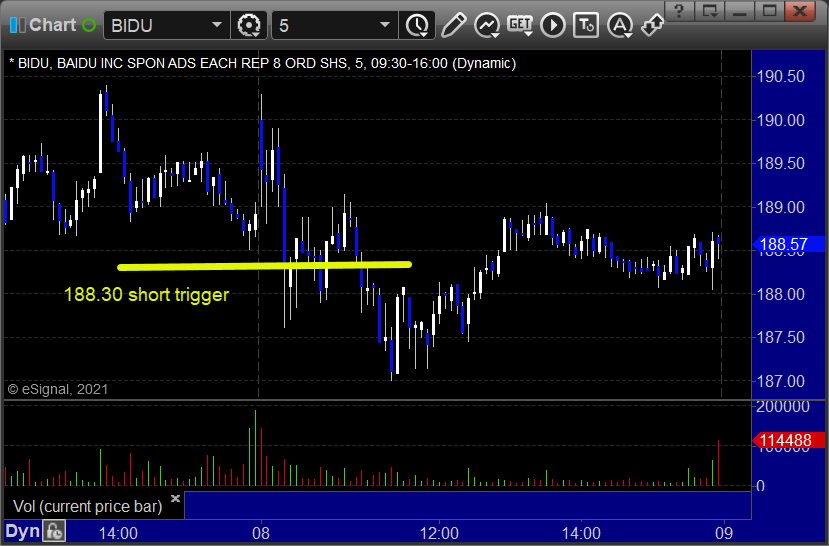Click the fc icon beside Dyn

tap(54, 531)
